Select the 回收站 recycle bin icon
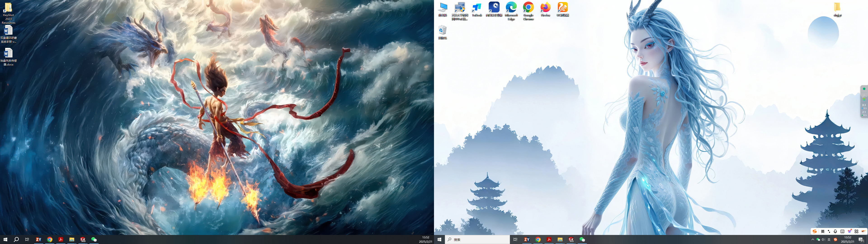Image resolution: width=868 pixels, height=244 pixels. pos(442,32)
